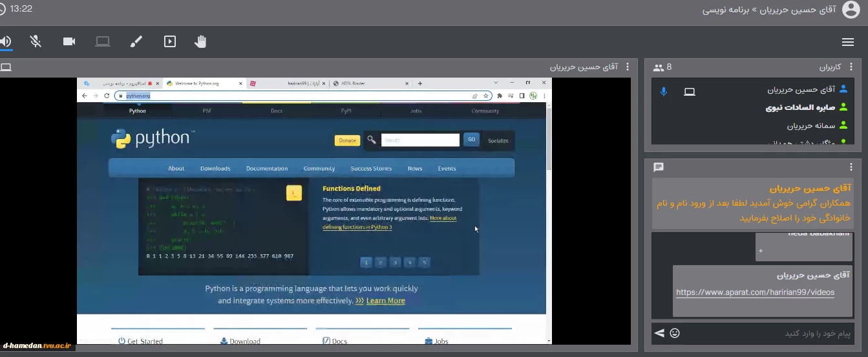This screenshot has height=357, width=868.
Task: Open chat panel three-dot options menu
Action: click(851, 168)
